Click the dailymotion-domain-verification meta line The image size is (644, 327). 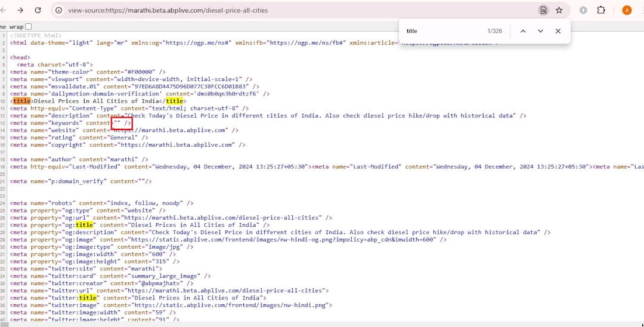(x=140, y=94)
